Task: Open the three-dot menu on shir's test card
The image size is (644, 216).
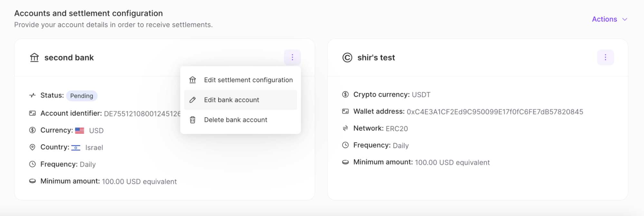Action: (x=605, y=57)
